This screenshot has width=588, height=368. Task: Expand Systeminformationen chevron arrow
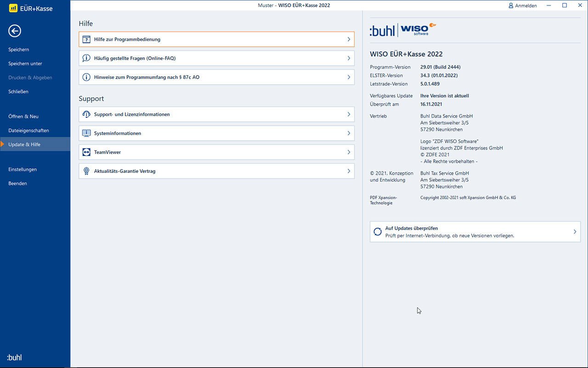coord(349,133)
